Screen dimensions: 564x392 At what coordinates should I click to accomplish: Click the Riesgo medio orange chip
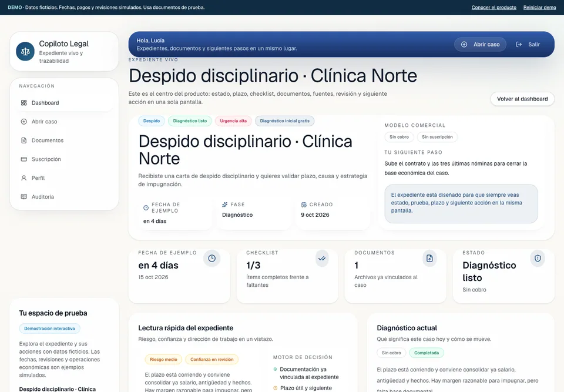click(x=163, y=359)
